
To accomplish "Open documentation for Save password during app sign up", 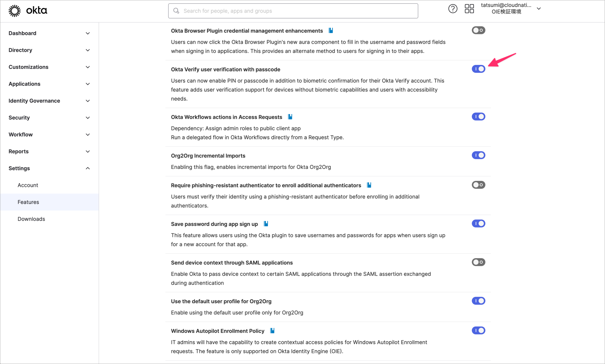I will 266,223.
